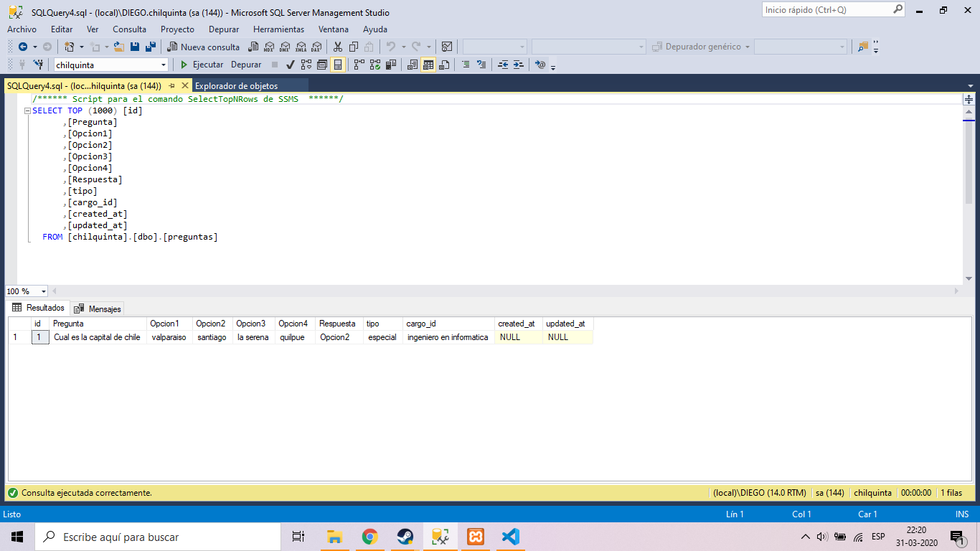Open the Herramientas menu

278,29
